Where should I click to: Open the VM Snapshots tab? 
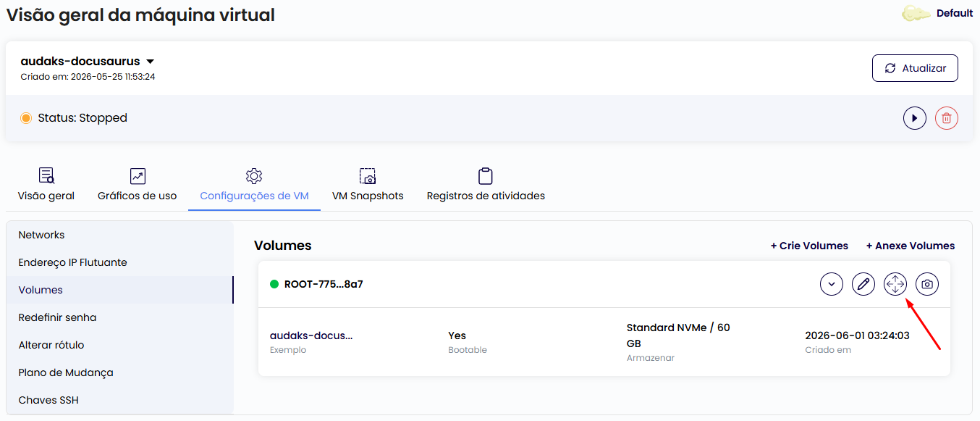click(368, 186)
